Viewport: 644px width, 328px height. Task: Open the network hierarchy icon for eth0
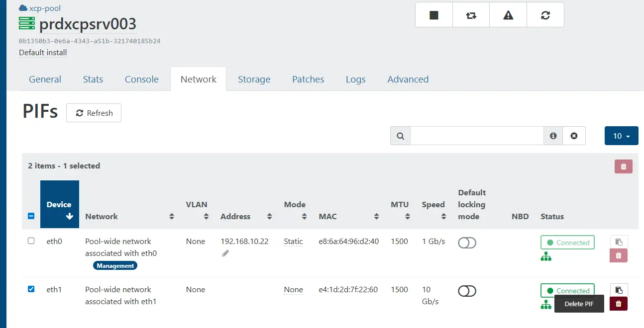pyautogui.click(x=546, y=257)
